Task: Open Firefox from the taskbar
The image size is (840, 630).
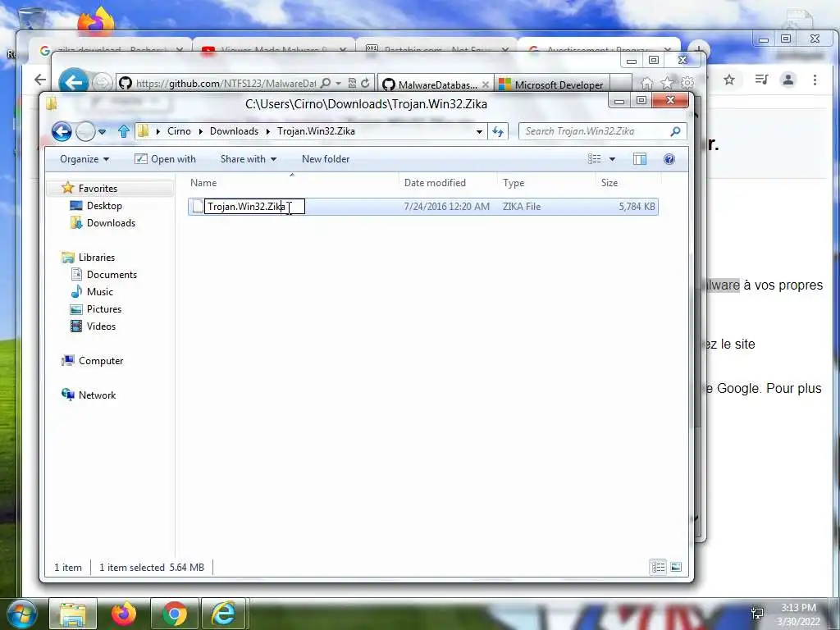Action: click(124, 614)
